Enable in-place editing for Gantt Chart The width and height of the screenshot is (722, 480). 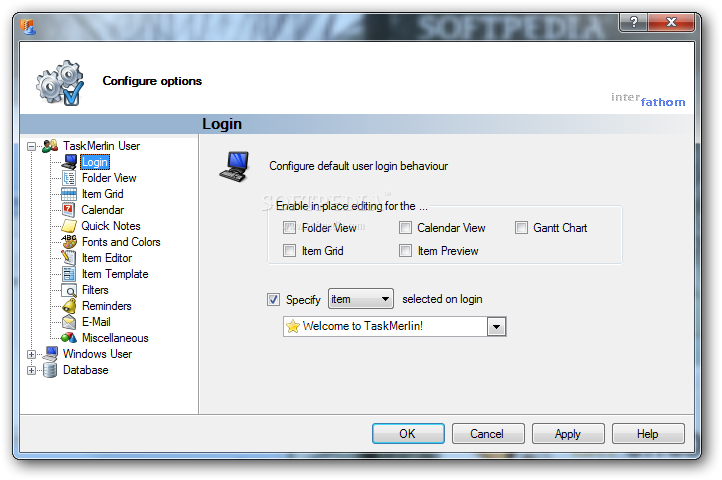point(521,228)
